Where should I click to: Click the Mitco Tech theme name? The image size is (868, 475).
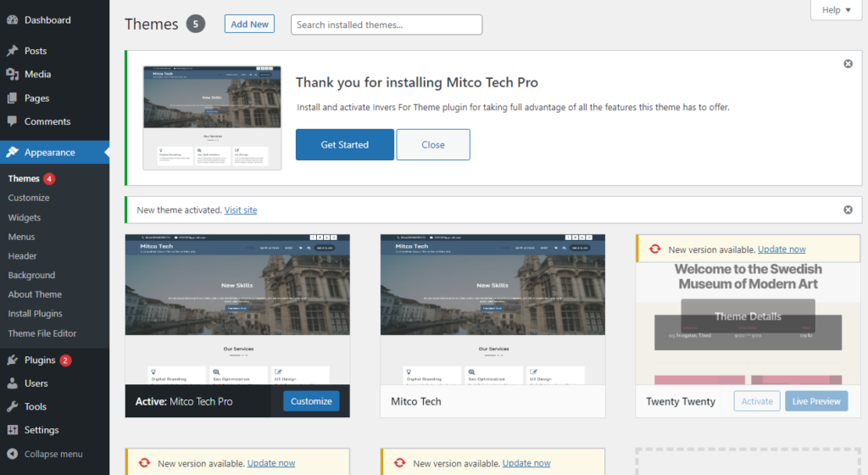[415, 401]
